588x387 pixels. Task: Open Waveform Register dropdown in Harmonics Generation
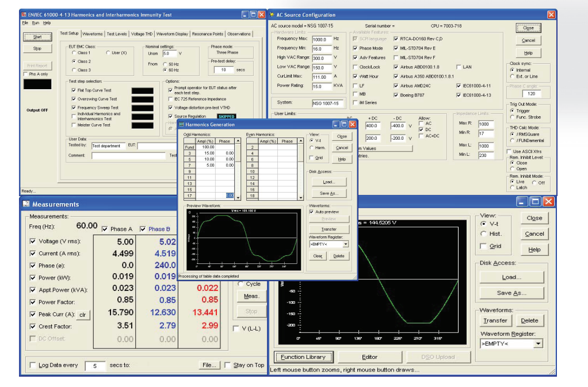345,244
